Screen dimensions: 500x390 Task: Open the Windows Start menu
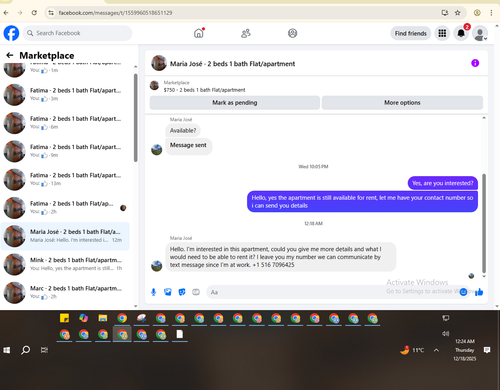pyautogui.click(x=7, y=350)
